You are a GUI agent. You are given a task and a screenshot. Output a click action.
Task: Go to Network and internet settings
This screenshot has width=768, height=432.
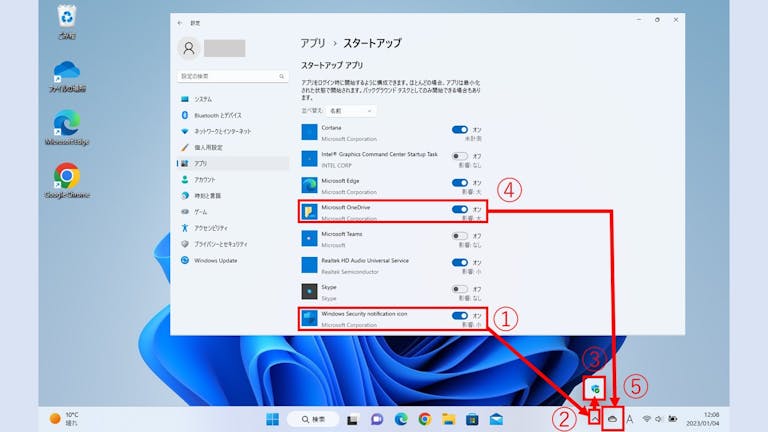coord(233,132)
